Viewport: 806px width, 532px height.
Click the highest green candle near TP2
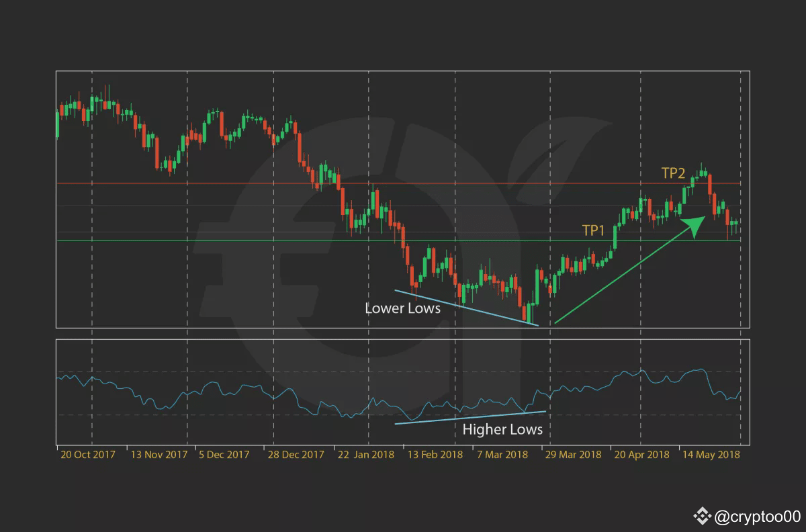(701, 175)
